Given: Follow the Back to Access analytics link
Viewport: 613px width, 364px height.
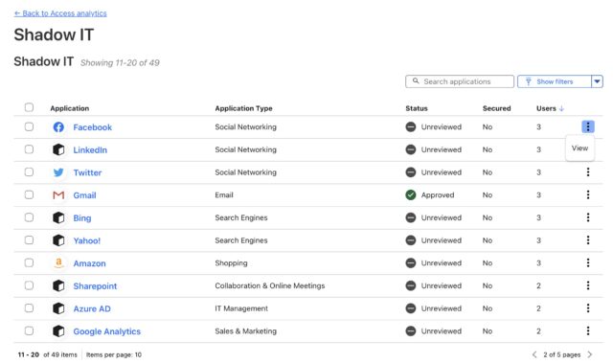Looking at the screenshot, I should (60, 13).
